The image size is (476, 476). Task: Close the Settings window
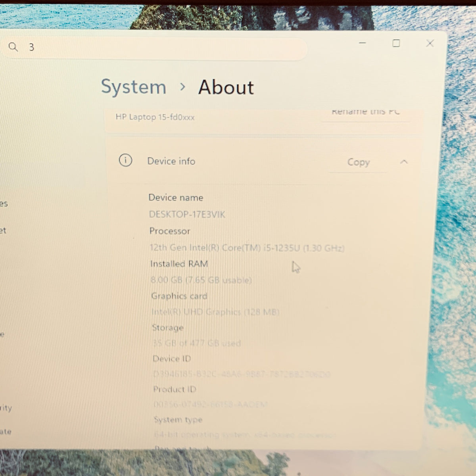pyautogui.click(x=430, y=43)
